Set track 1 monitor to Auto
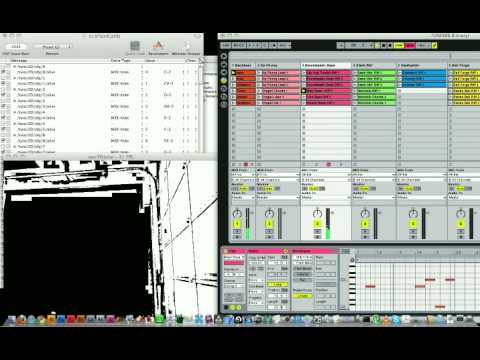480x360 pixels. pyautogui.click(x=244, y=189)
